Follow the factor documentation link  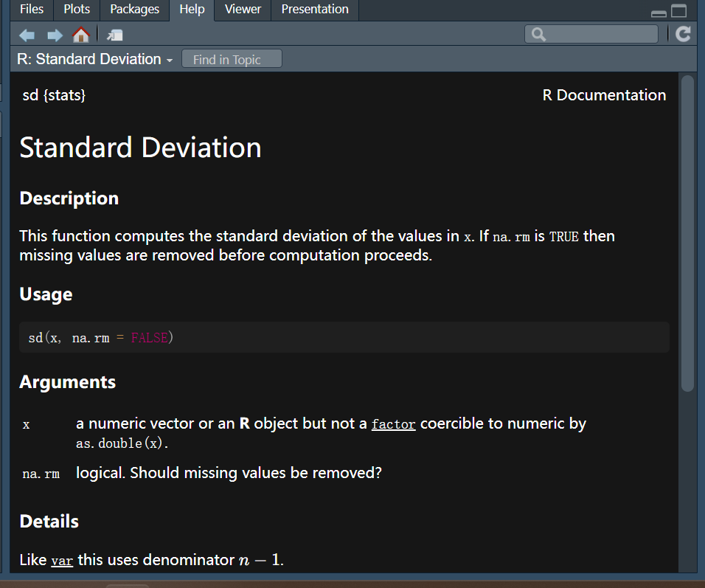[x=393, y=424]
